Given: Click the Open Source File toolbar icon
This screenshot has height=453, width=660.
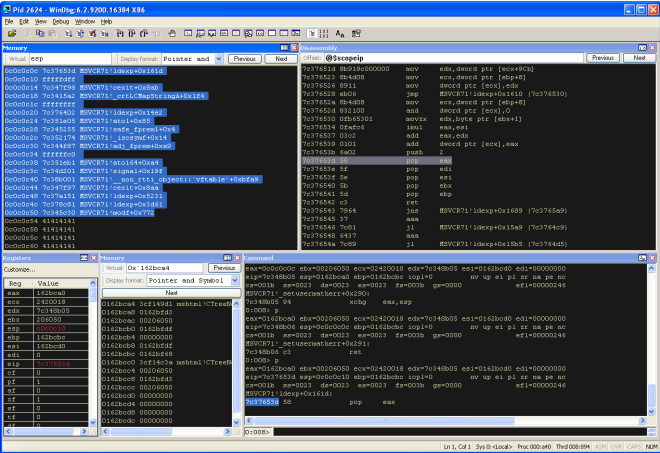Looking at the screenshot, I should 12,33.
